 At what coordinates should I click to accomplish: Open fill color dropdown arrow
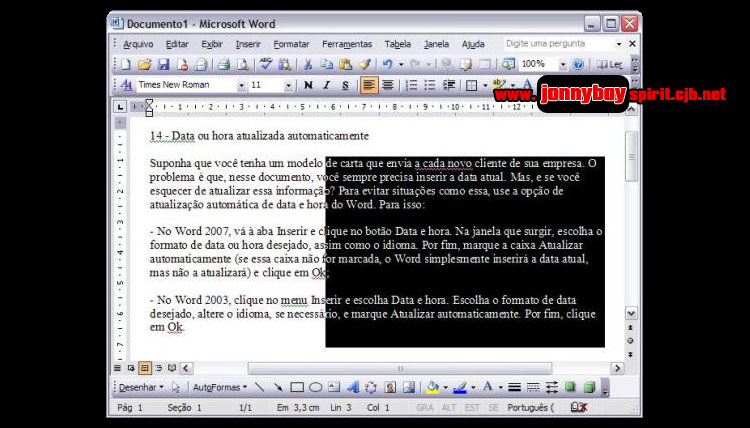point(446,387)
